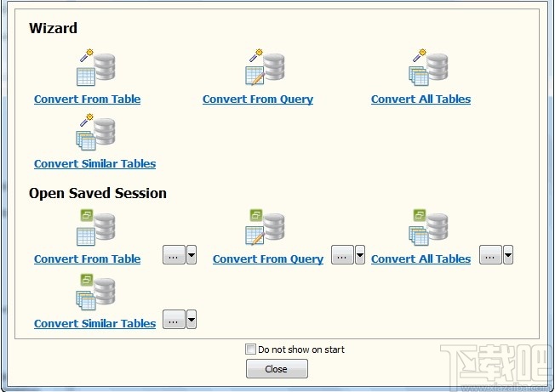The image size is (555, 392).
Task: Click the Saved Session Convert Similar Tables icon
Action: 96,292
